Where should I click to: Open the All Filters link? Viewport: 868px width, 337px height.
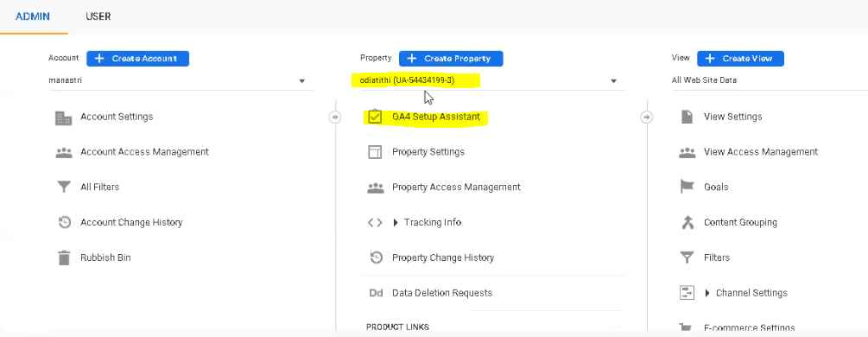[99, 188]
